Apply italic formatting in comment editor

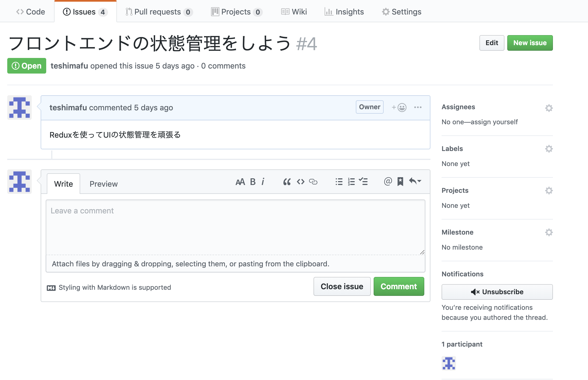point(263,182)
